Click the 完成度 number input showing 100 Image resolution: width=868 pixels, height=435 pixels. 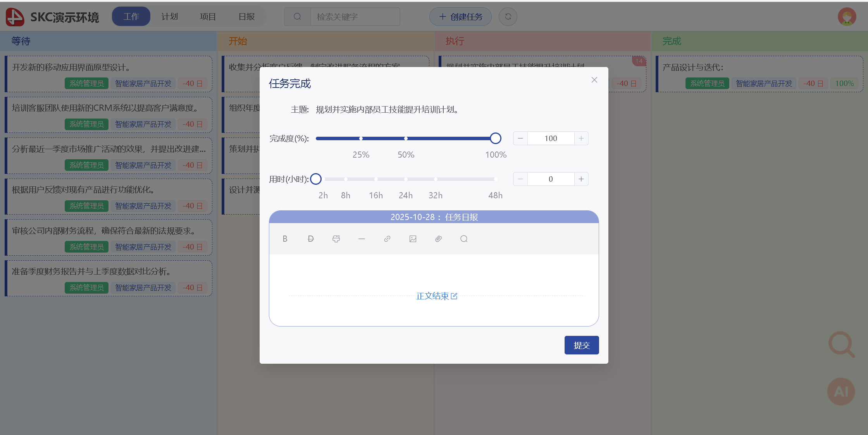[551, 138]
